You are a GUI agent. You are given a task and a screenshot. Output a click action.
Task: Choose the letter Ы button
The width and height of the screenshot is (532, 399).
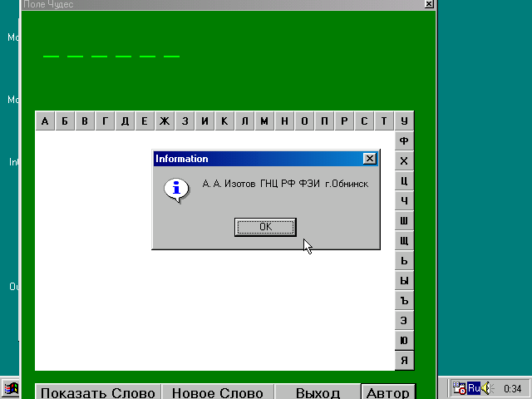click(x=404, y=281)
